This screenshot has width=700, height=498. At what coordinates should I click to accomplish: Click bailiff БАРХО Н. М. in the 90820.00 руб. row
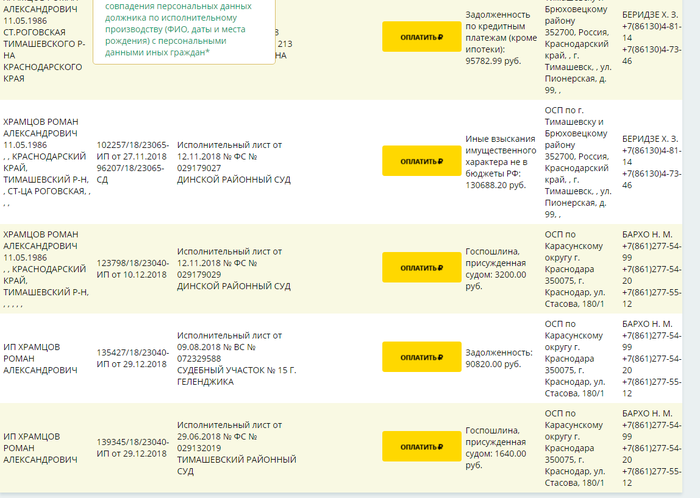(646, 324)
